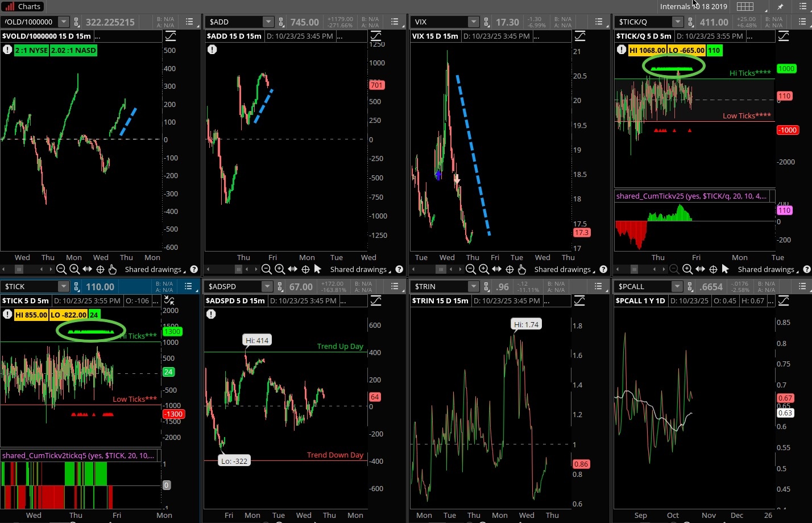Image resolution: width=812 pixels, height=523 pixels.
Task: Open the chart grid layout selector
Action: pos(745,7)
